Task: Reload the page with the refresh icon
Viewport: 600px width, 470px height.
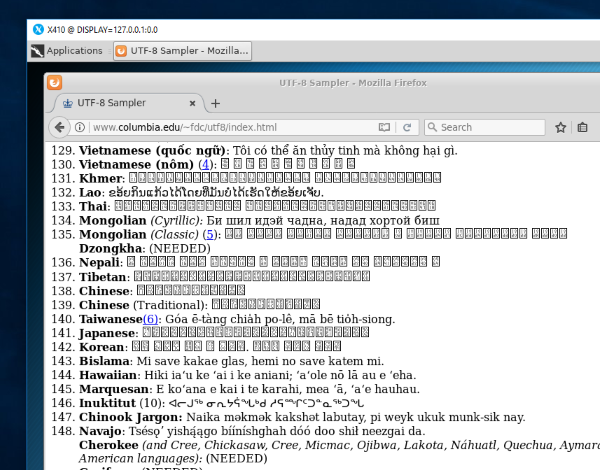Action: pyautogui.click(x=408, y=127)
